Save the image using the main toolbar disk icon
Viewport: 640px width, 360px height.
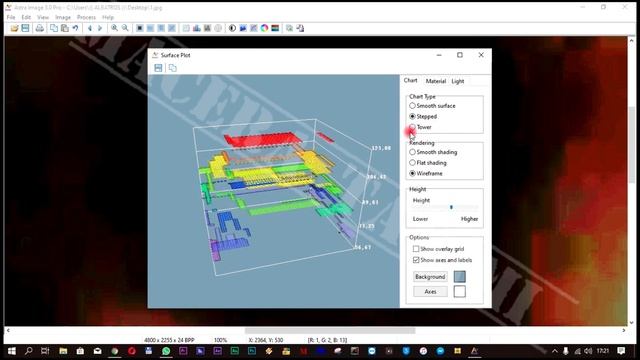(x=25, y=28)
